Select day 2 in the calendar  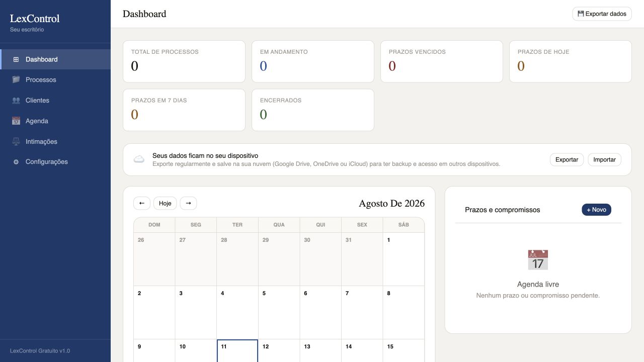click(x=154, y=313)
